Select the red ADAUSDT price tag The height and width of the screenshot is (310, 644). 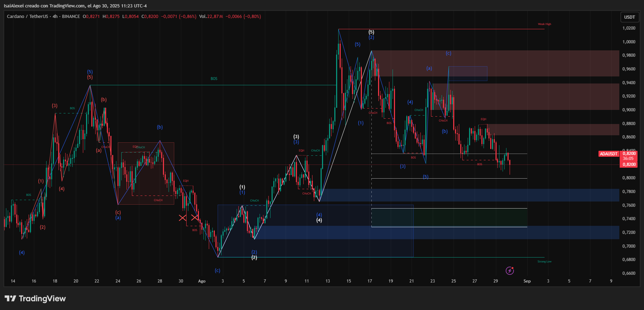point(609,154)
